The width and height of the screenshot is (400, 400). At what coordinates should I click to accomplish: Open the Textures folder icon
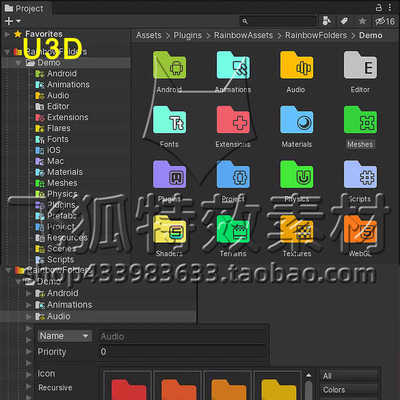tap(297, 229)
